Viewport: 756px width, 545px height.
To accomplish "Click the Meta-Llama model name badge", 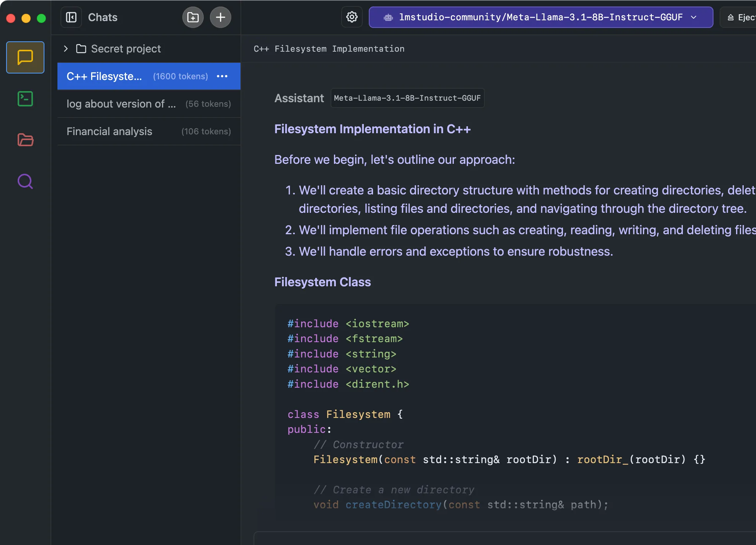I will 407,98.
